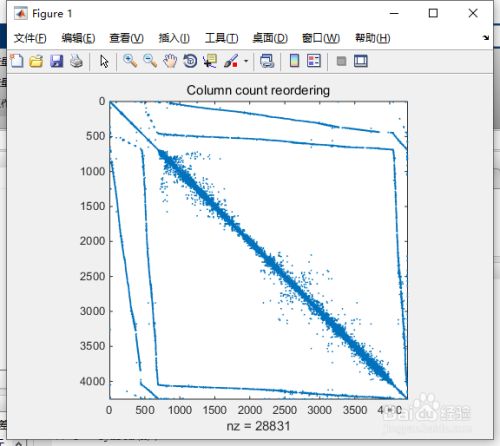Insert a legend via toolbar icon

314,61
